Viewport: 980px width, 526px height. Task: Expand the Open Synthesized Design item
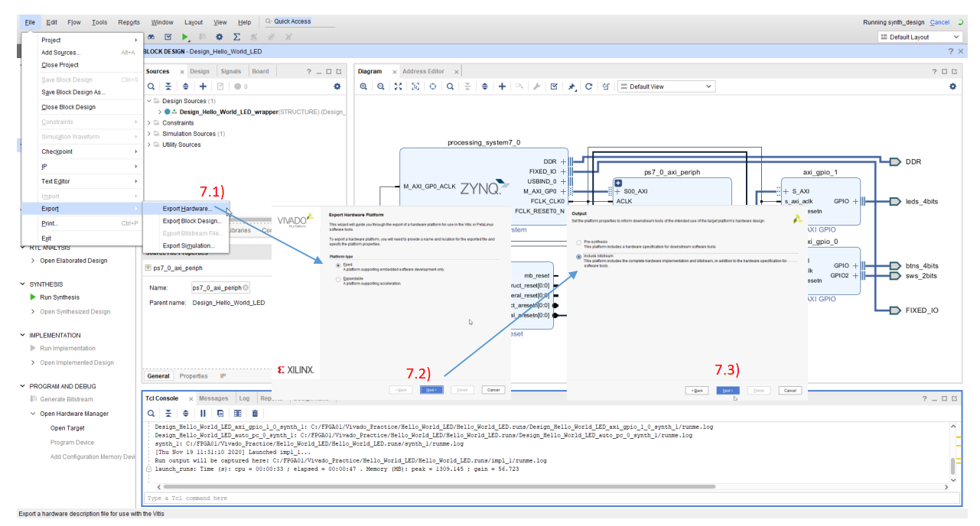coord(33,312)
